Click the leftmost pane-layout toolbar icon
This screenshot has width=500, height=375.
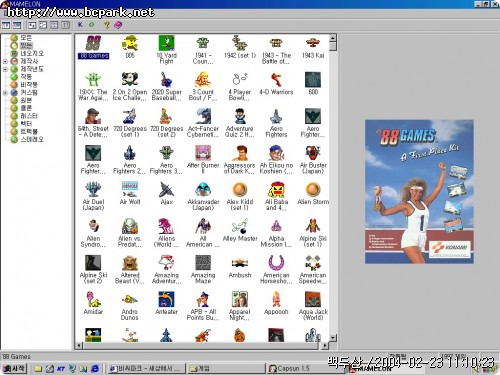(x=6, y=25)
